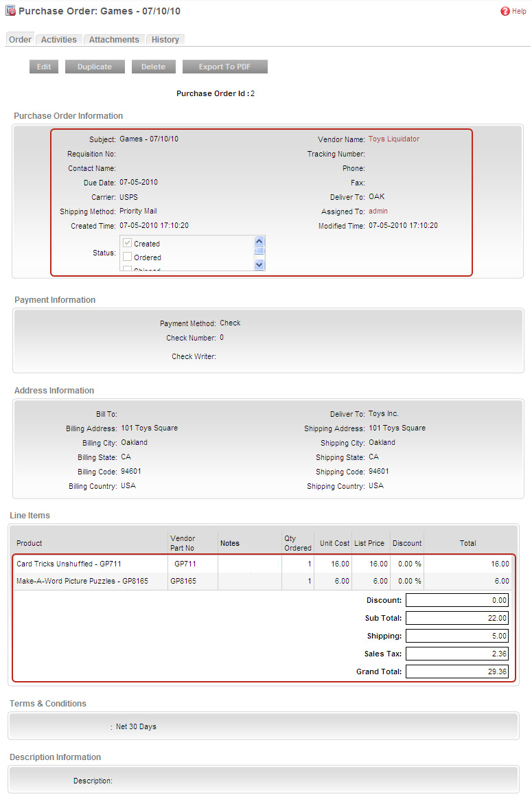Check the Ordered status checkbox
This screenshot has width=532, height=804.
click(x=128, y=257)
